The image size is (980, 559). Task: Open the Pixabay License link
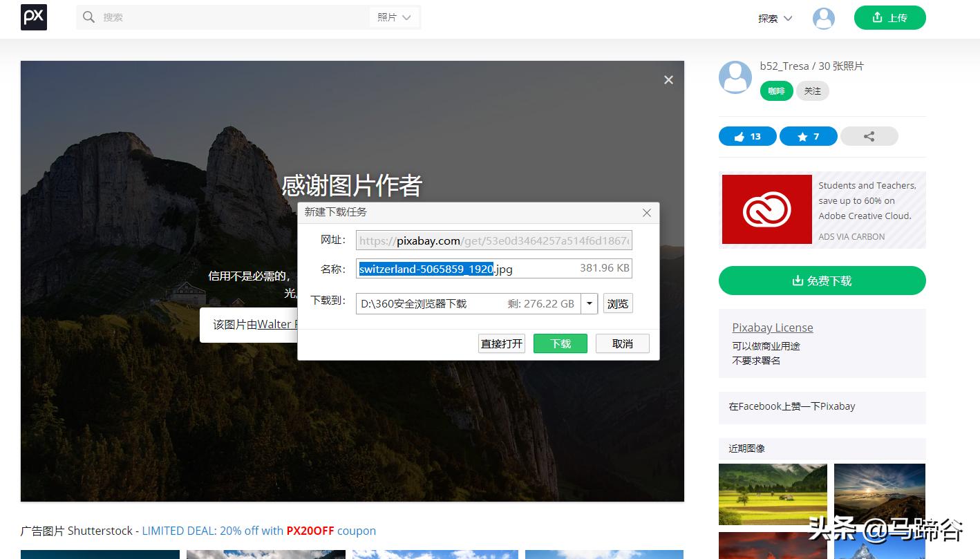772,328
